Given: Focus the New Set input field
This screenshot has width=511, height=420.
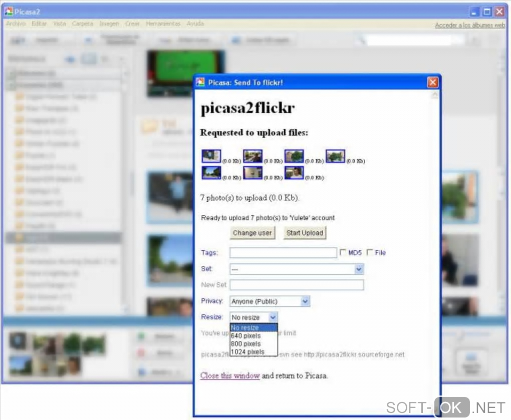Looking at the screenshot, I should point(297,285).
